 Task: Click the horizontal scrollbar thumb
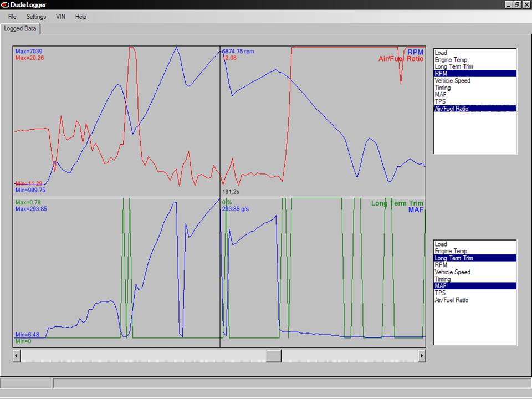point(273,356)
